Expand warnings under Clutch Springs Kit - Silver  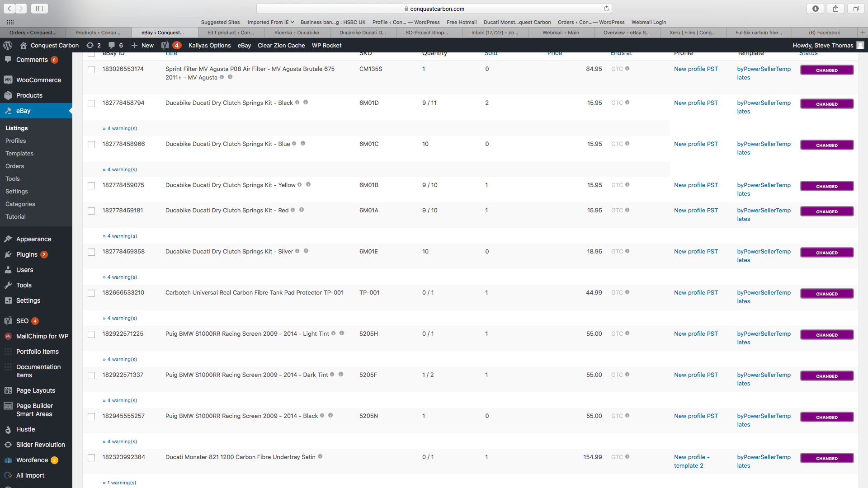(120, 277)
